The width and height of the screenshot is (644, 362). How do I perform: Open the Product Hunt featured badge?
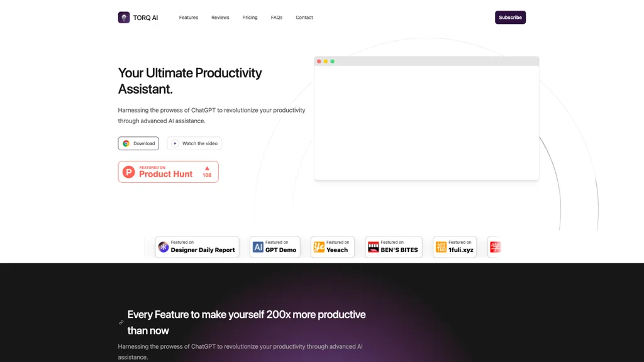click(168, 172)
